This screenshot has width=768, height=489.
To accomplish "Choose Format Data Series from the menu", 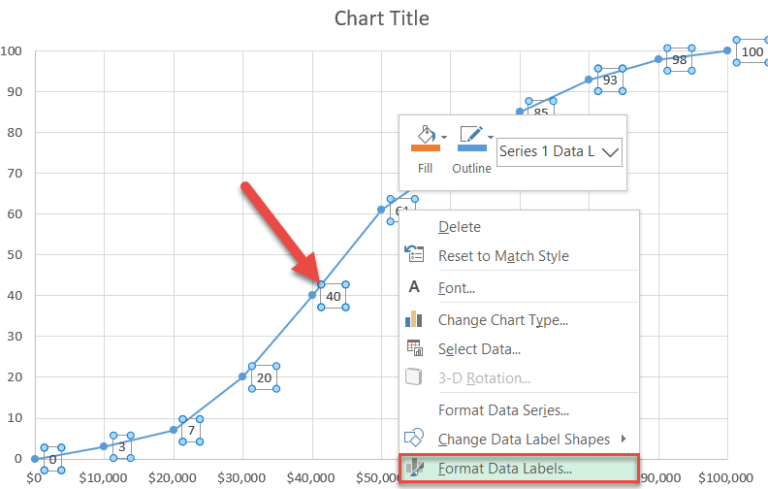I will (504, 410).
